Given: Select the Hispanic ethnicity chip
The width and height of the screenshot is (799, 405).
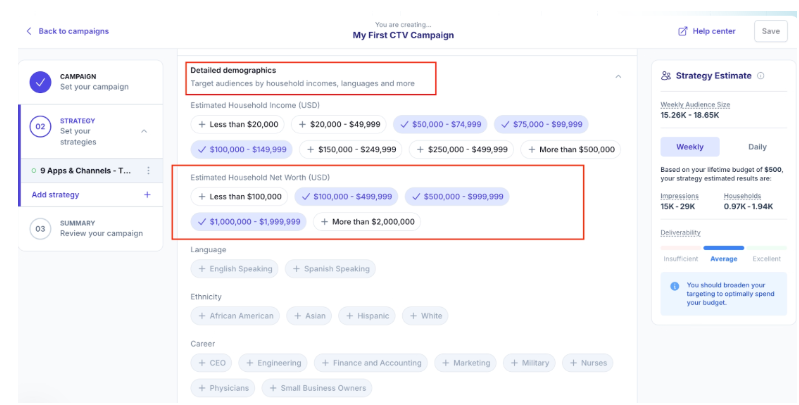Looking at the screenshot, I should pos(367,316).
